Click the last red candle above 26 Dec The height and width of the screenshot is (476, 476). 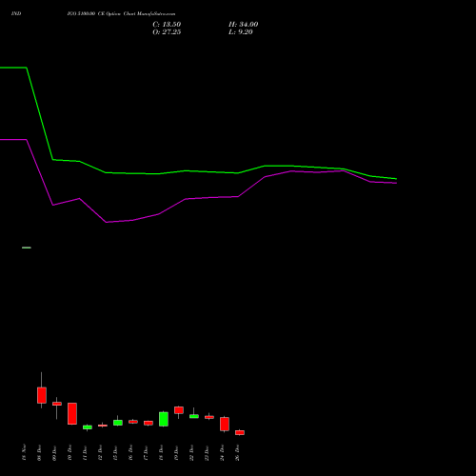pyautogui.click(x=240, y=432)
